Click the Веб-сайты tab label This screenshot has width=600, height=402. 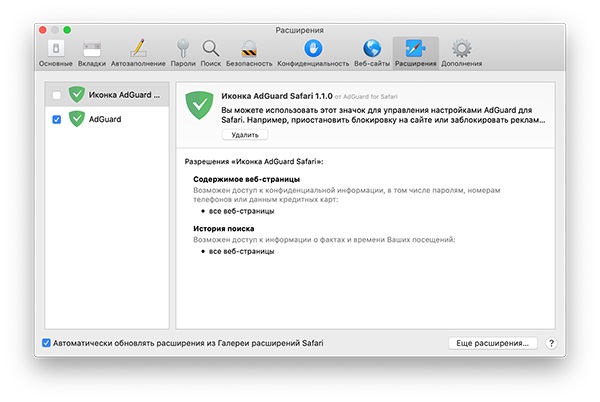coord(372,63)
